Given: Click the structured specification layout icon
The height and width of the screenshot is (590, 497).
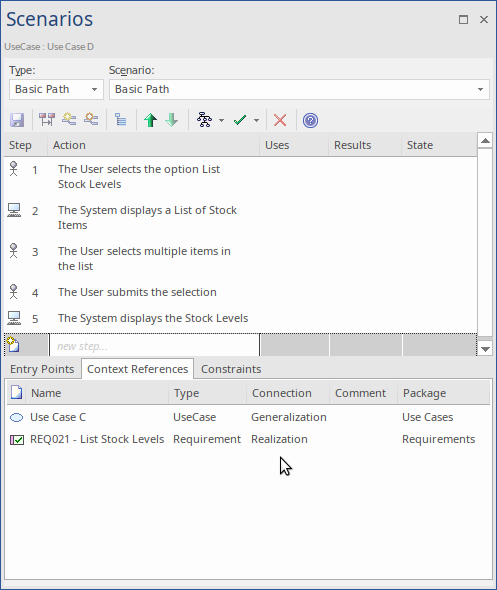Looking at the screenshot, I should tap(47, 120).
